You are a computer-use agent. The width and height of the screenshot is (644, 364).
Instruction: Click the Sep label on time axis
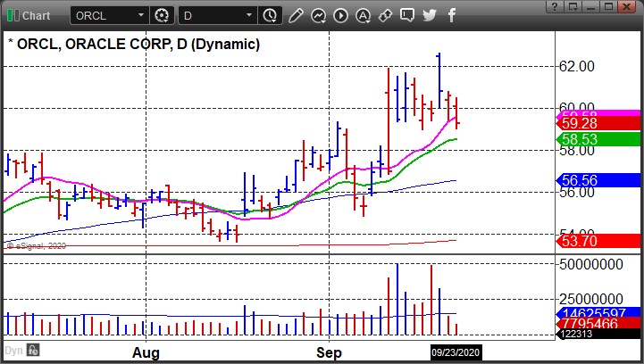point(329,352)
